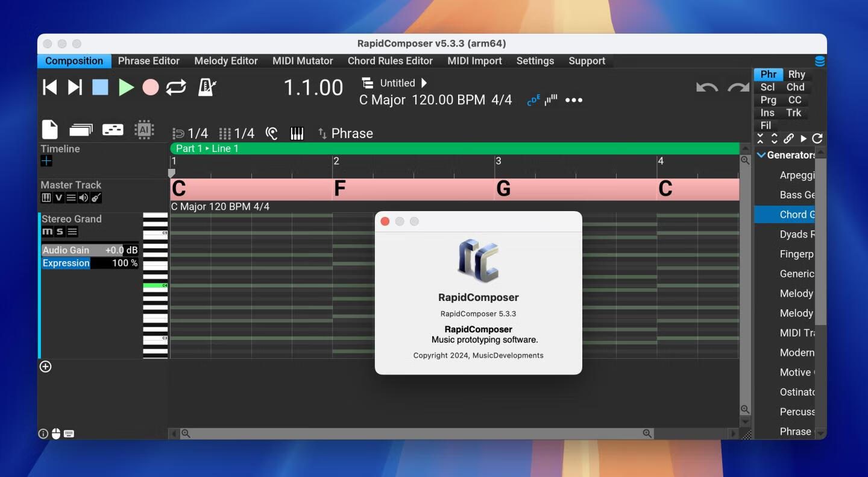Click the piano keyboard icon in toolbar
This screenshot has width=868, height=477.
coord(297,133)
